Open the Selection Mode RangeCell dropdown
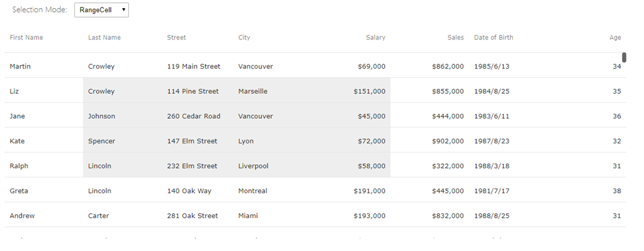The height and width of the screenshot is (251, 644). click(102, 10)
